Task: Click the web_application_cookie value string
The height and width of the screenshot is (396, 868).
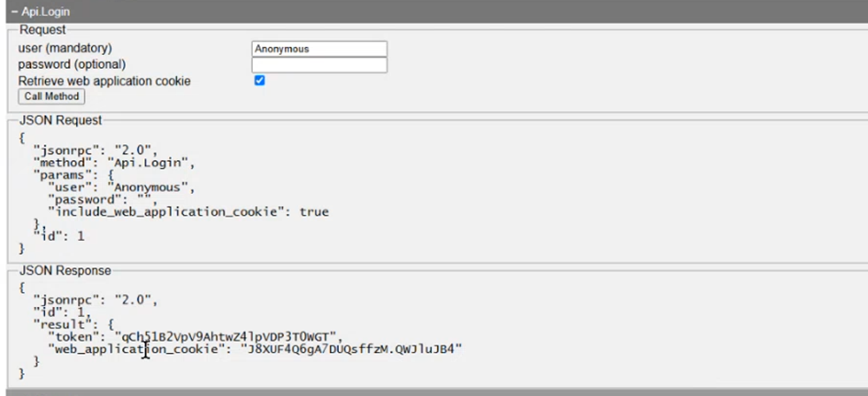Action: coord(350,349)
